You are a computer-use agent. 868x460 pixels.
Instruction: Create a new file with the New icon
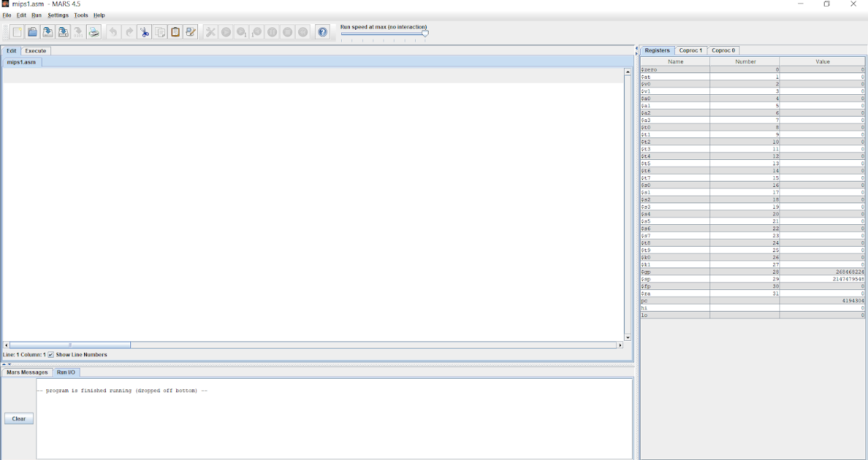point(17,32)
